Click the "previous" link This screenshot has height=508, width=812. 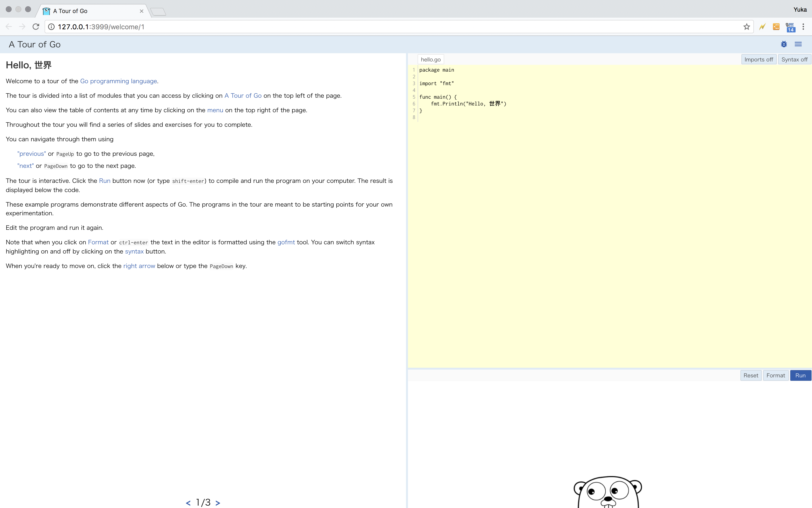pyautogui.click(x=32, y=154)
